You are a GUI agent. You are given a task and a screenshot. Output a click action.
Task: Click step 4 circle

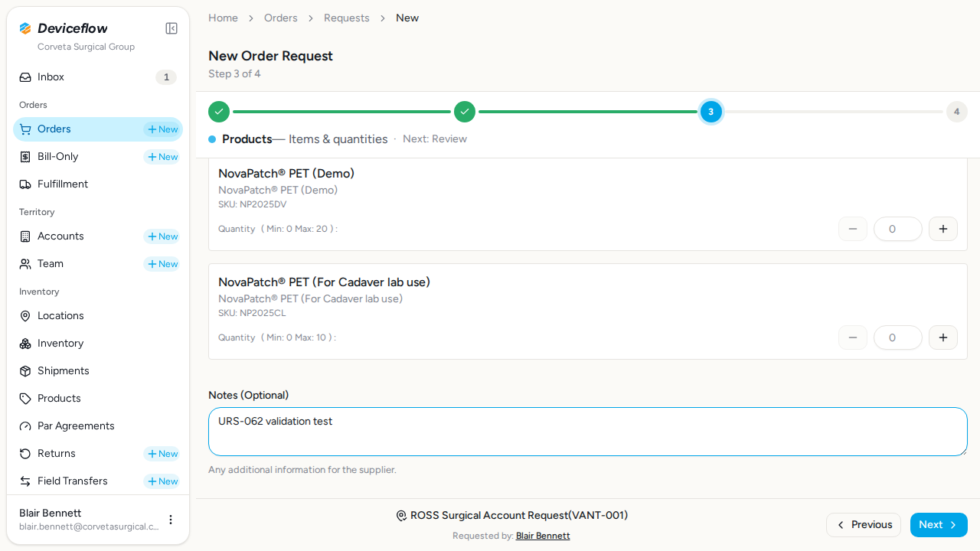(956, 112)
